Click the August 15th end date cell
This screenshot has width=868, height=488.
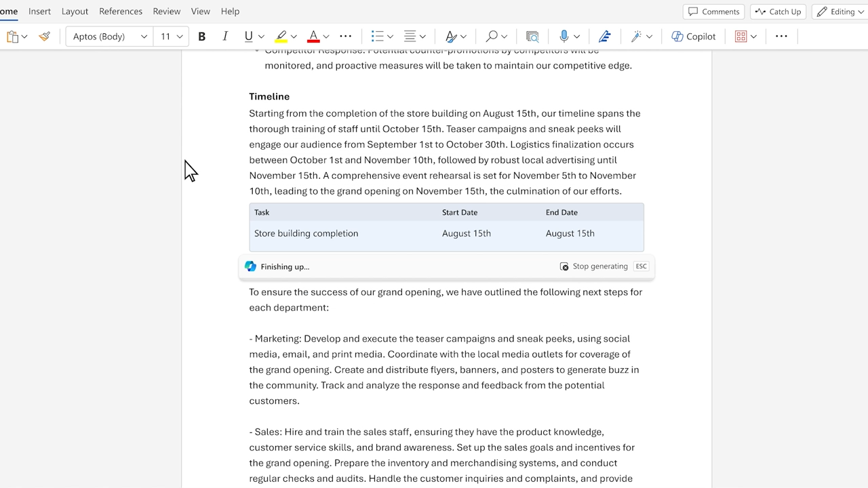click(570, 233)
